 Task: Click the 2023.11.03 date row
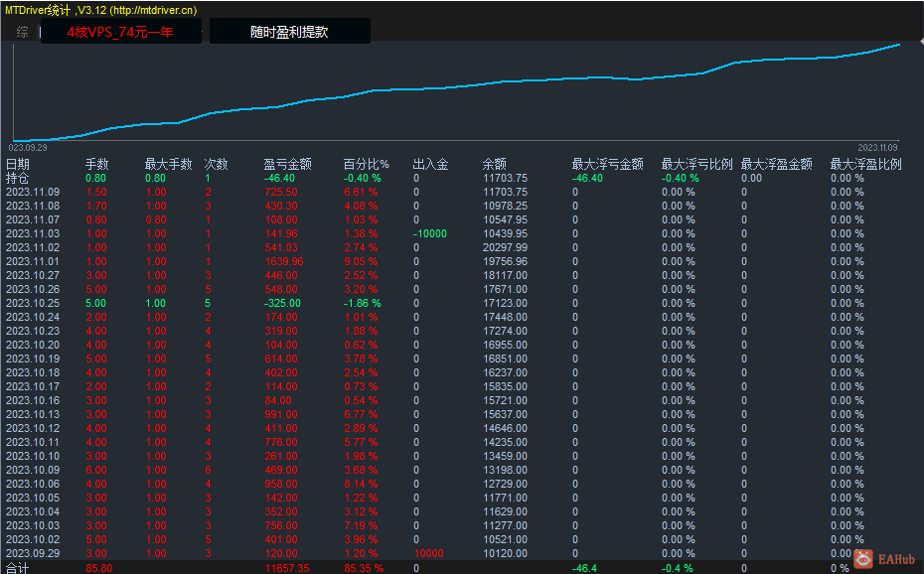pos(33,233)
